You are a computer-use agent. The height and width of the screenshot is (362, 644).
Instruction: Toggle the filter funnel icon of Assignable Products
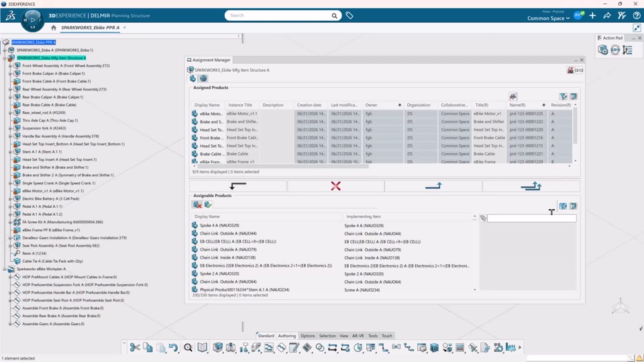[563, 206]
